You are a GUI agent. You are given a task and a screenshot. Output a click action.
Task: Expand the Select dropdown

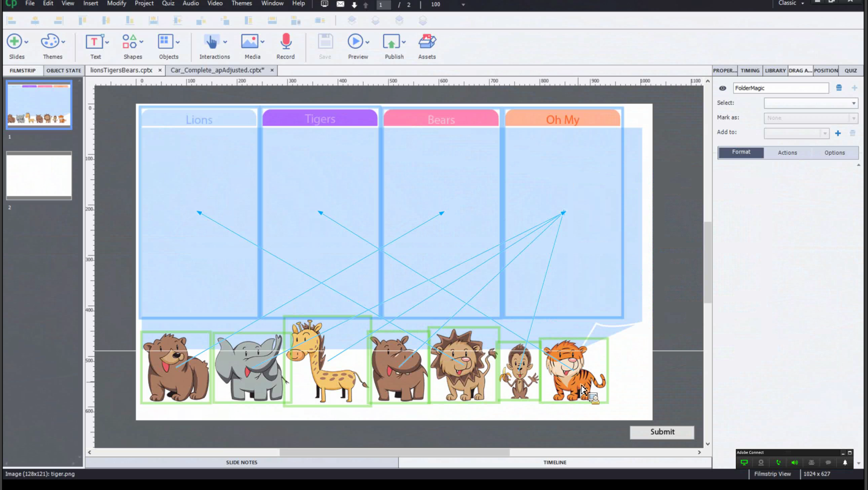[x=810, y=103]
